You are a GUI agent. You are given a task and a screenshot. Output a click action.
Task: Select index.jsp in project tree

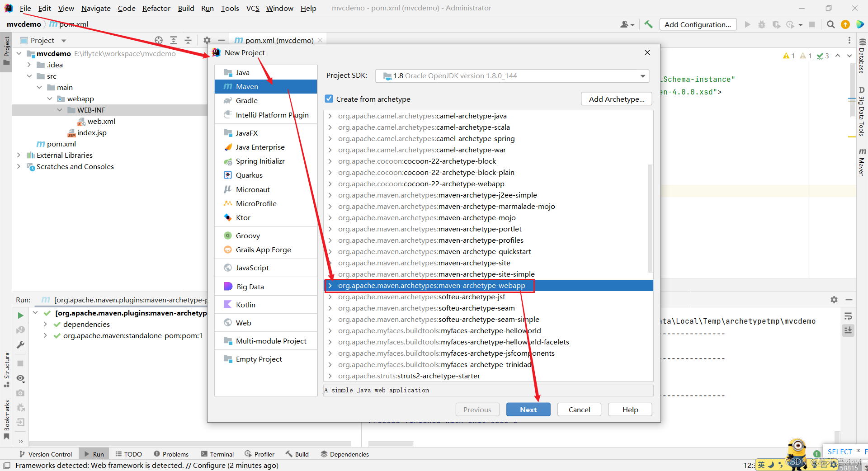[x=92, y=132]
